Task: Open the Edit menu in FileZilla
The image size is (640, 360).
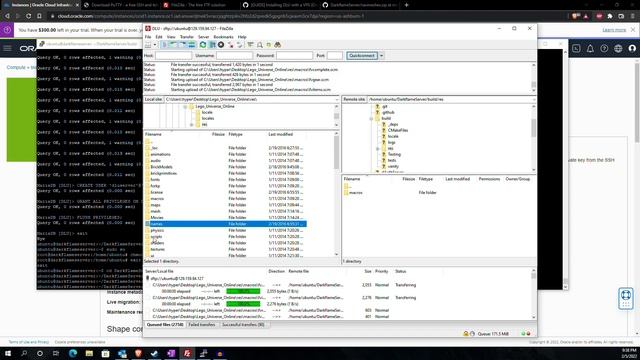Action: [x=159, y=37]
